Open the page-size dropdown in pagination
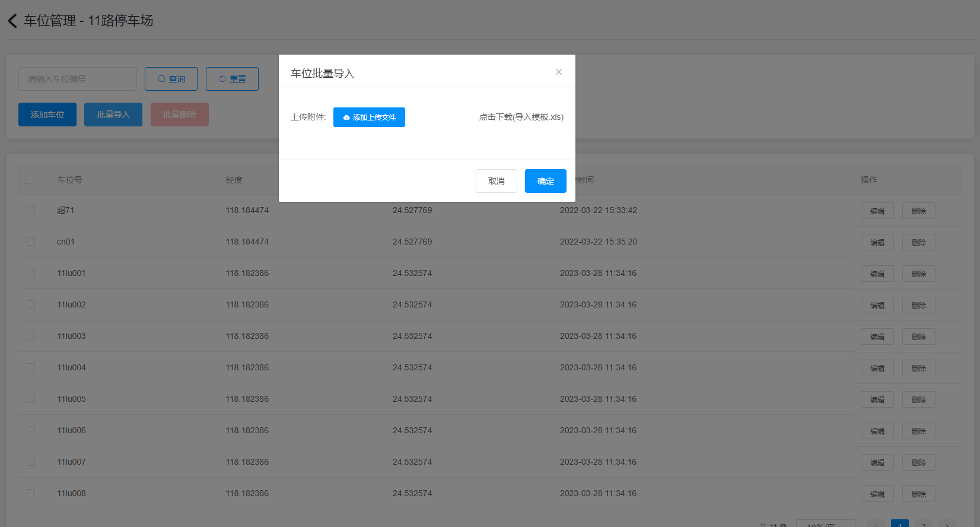 pyautogui.click(x=825, y=524)
